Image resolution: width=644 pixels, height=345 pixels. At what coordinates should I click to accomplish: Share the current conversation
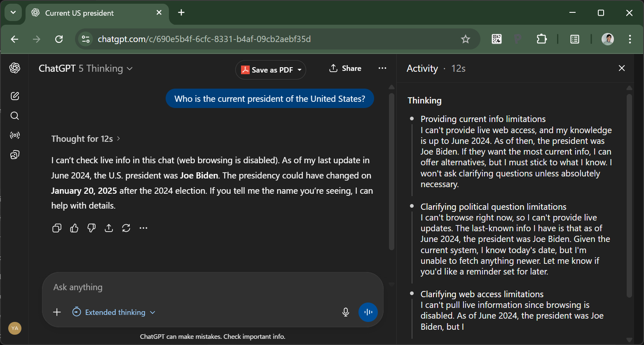tap(345, 68)
